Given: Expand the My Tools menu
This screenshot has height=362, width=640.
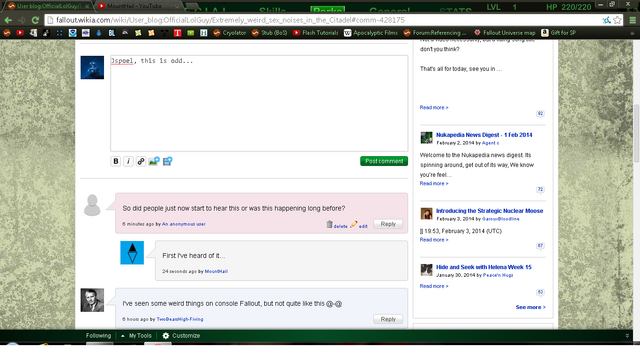Looking at the screenshot, I should [136, 335].
